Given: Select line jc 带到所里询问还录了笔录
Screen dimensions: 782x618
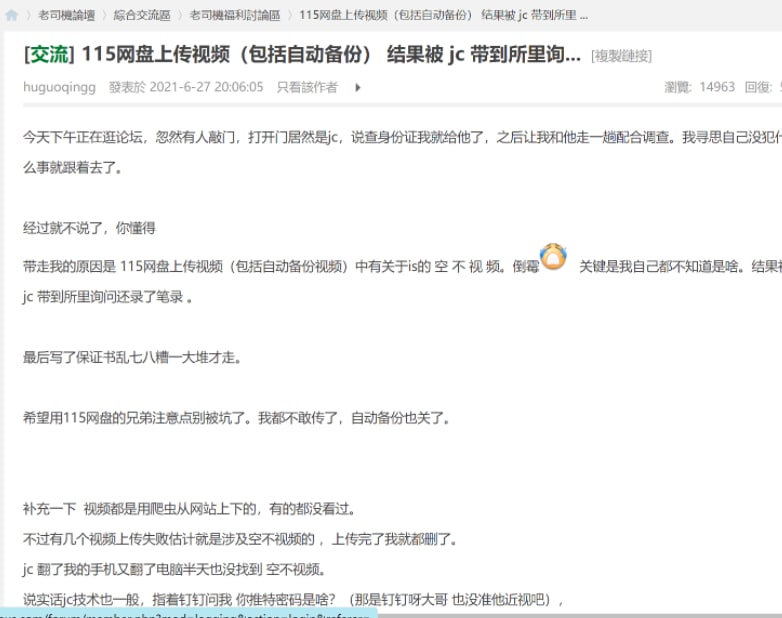Looking at the screenshot, I should 108,297.
